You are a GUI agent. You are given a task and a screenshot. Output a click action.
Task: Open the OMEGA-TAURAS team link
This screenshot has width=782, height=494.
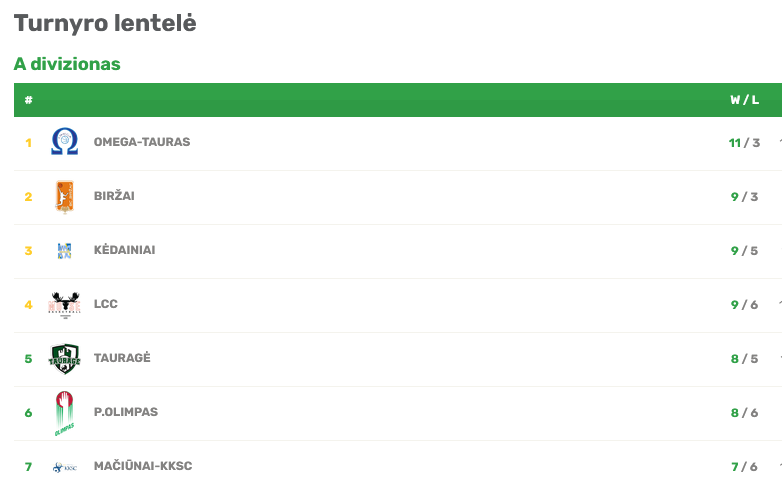click(x=142, y=142)
